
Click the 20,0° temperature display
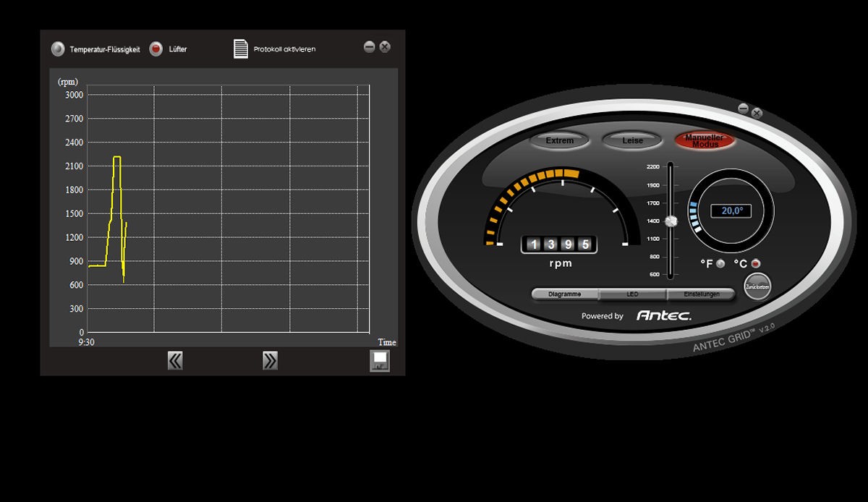point(731,211)
